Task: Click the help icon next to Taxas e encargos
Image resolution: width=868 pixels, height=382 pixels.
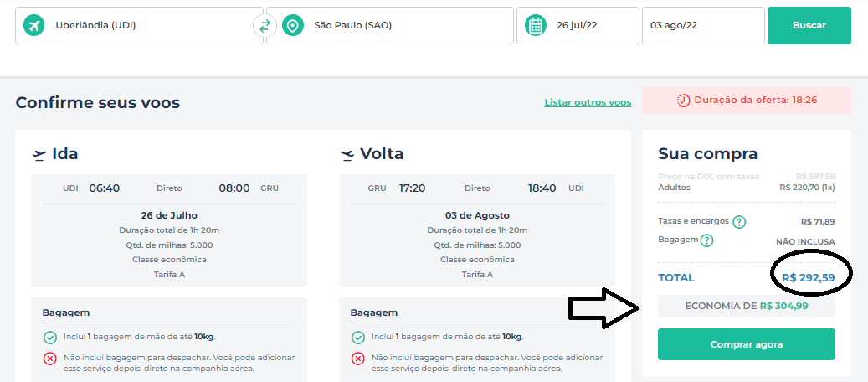Action: tap(739, 222)
